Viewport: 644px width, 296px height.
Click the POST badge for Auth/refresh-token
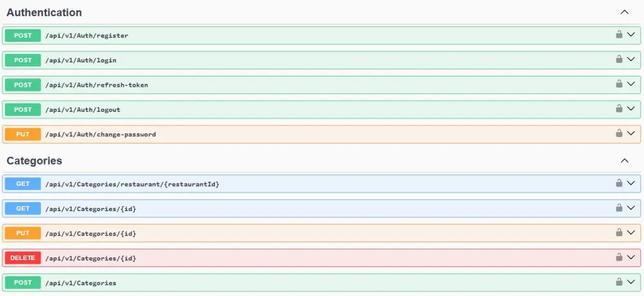(23, 84)
